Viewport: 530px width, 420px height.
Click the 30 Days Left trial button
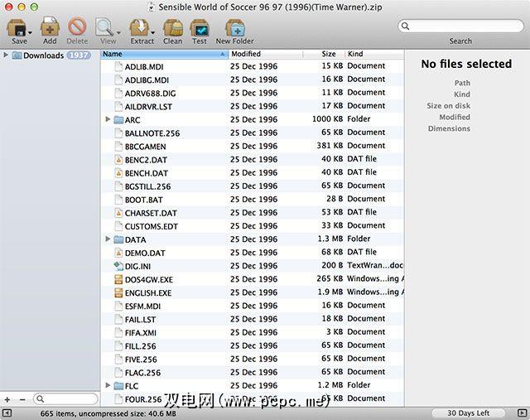tap(468, 413)
